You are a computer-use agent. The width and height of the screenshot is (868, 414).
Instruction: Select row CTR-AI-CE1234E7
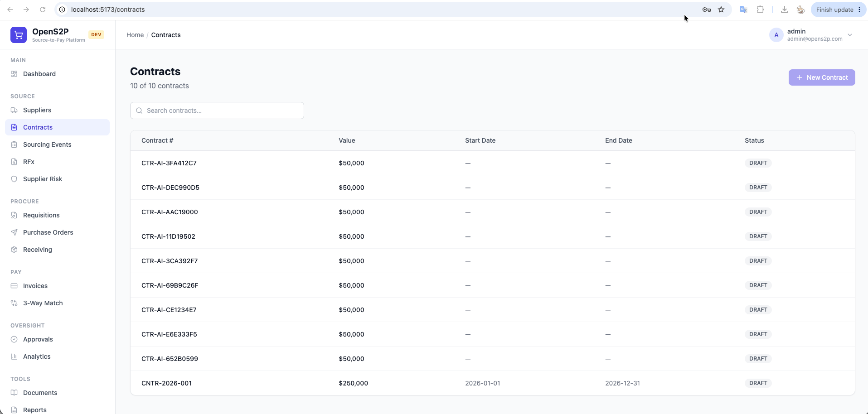click(493, 310)
